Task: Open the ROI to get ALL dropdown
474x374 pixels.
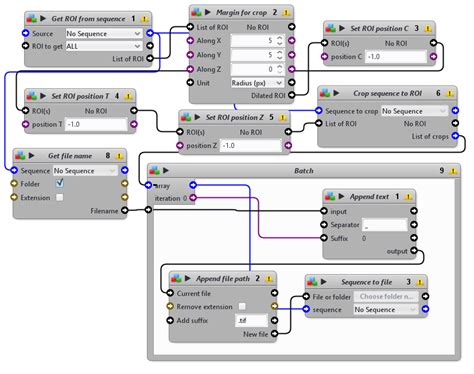Action: [x=104, y=46]
